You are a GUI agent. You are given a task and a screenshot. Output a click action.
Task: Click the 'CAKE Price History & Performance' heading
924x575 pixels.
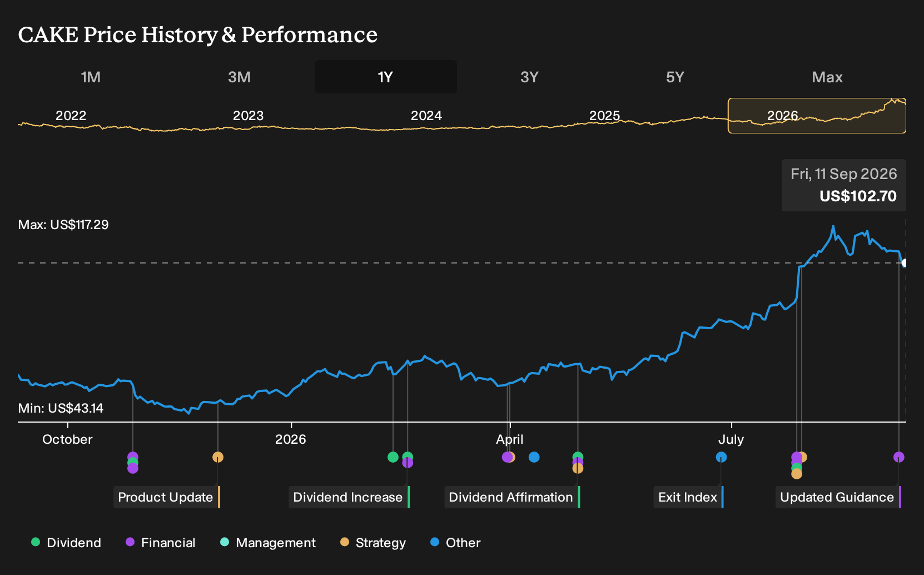pos(198,34)
